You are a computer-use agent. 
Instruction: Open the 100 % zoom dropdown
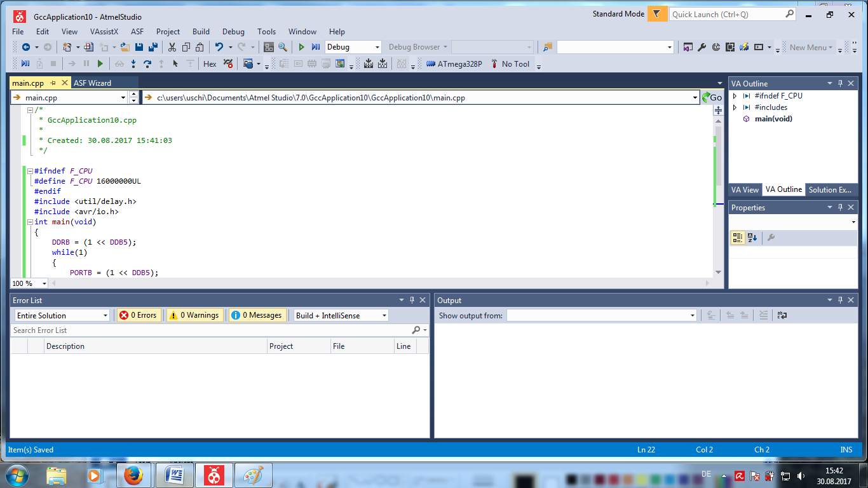[x=44, y=283]
